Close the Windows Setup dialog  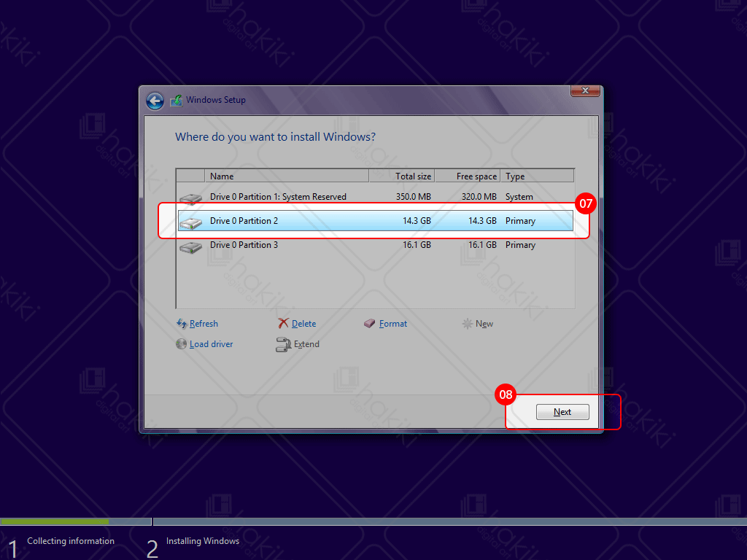point(586,90)
